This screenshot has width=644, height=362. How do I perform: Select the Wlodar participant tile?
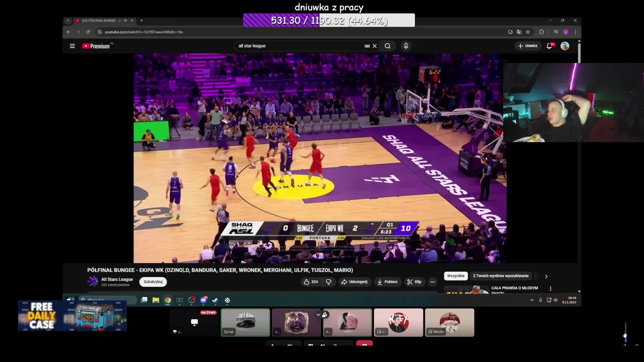[x=449, y=322]
